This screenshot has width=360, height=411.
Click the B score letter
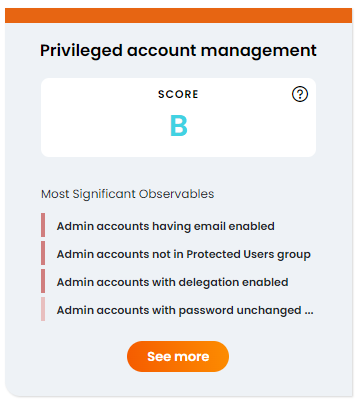coord(179,126)
